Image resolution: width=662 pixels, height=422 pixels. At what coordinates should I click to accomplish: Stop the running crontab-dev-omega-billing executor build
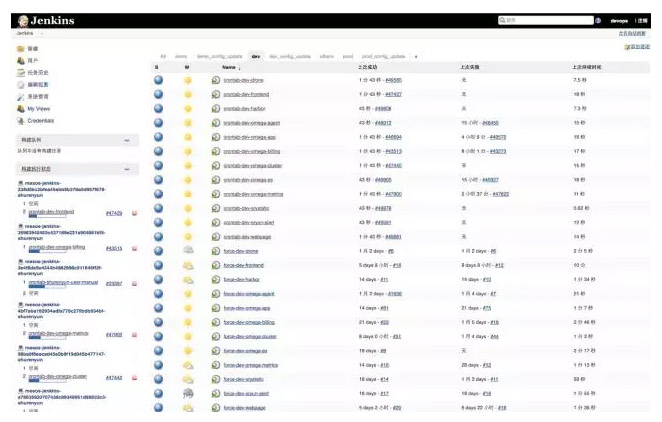pyautogui.click(x=135, y=249)
